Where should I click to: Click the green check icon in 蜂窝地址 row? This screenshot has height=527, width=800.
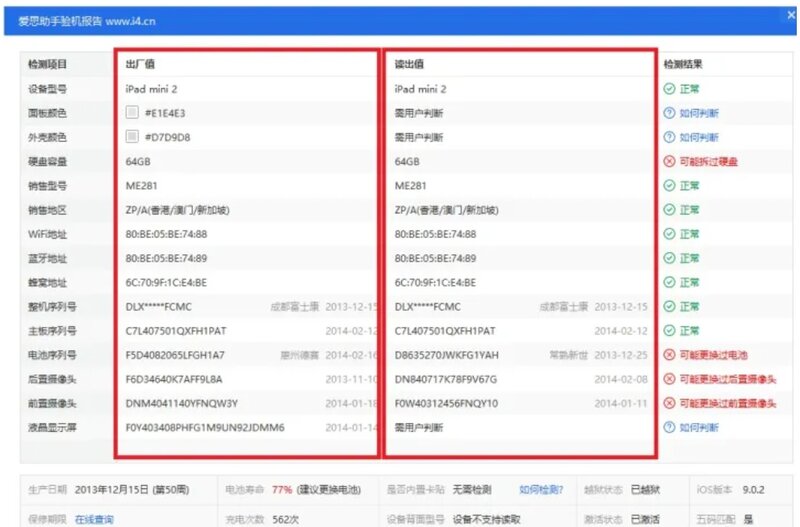click(x=669, y=282)
